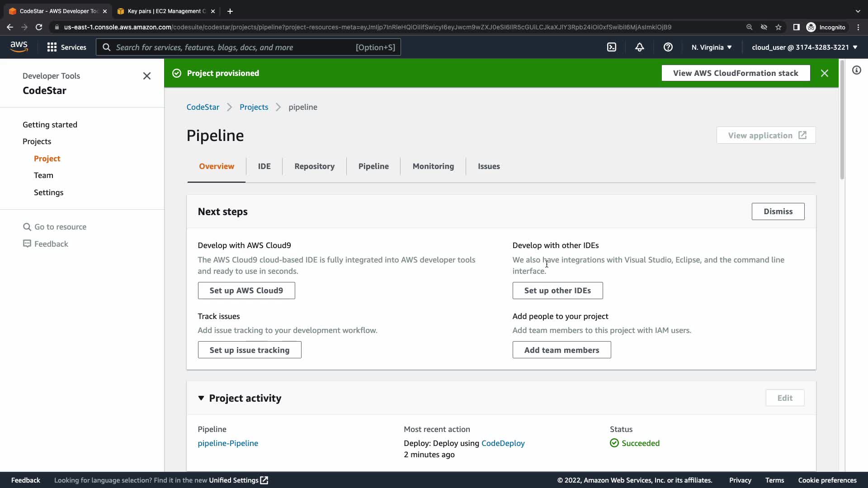Click View AWS CloudFormation stack button
This screenshot has height=488, width=868.
coord(735,73)
